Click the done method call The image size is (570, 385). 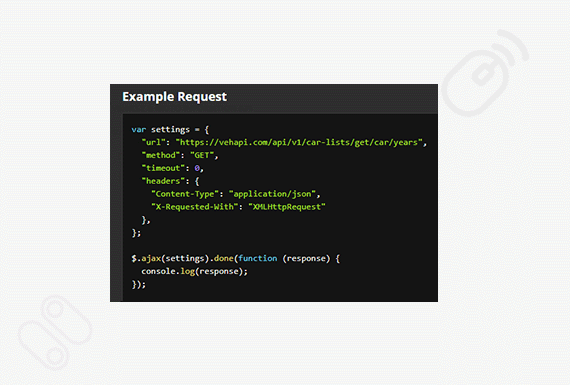(x=223, y=258)
